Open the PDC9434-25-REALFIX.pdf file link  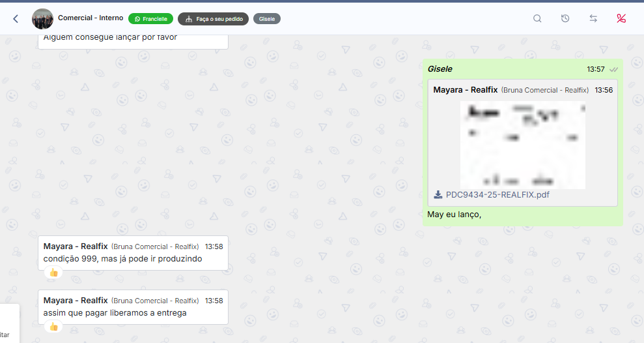[x=493, y=194]
